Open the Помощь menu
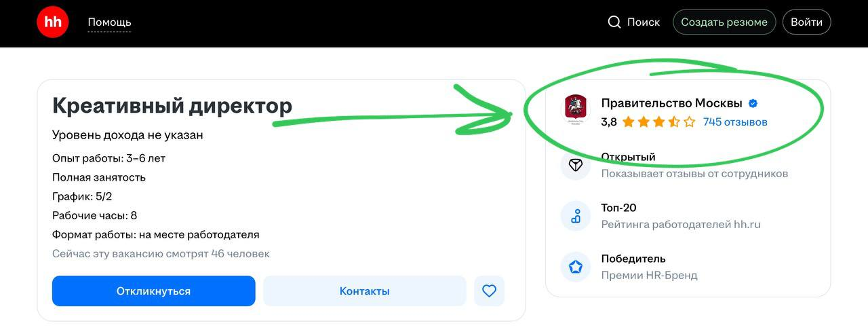Viewport: 868px width, 332px height. click(x=109, y=22)
